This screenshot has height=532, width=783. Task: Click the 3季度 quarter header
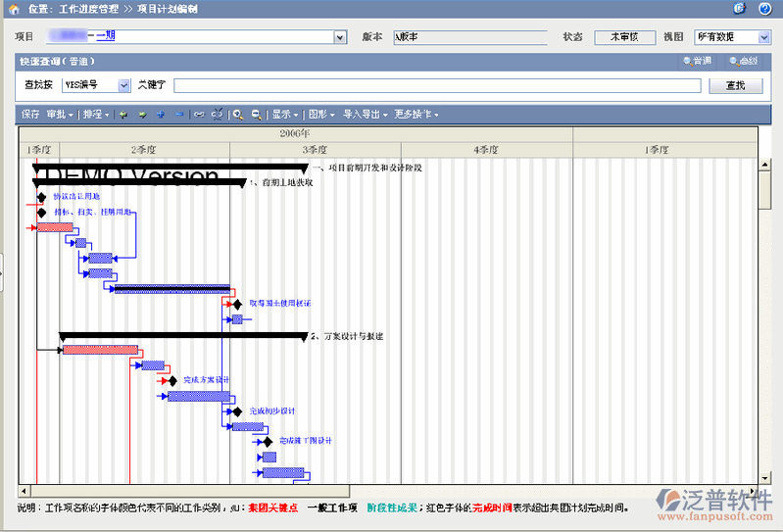coord(316,150)
